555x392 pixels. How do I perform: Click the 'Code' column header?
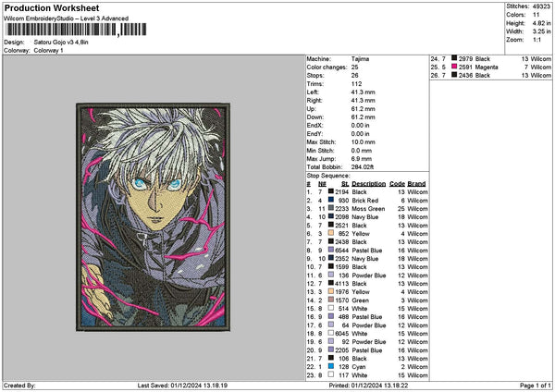[x=397, y=184]
